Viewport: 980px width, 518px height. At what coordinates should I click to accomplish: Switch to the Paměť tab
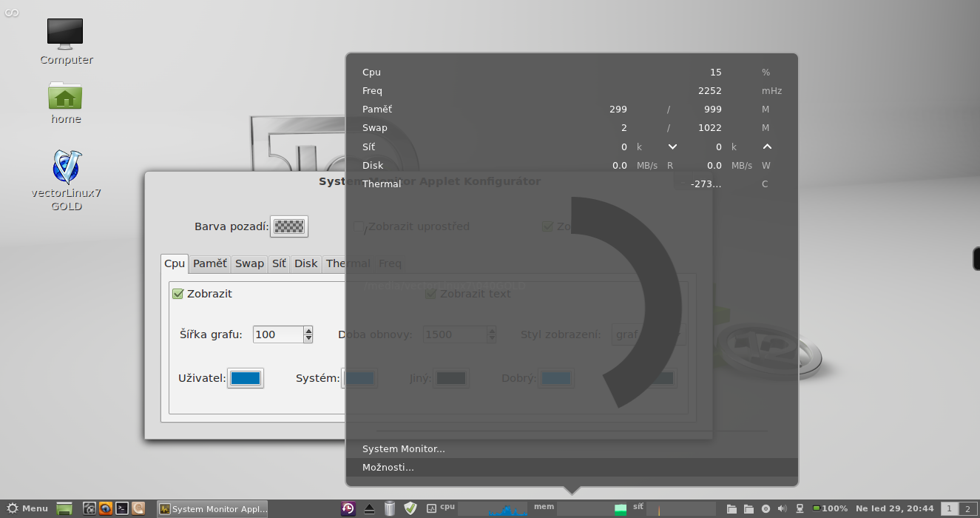tap(210, 263)
